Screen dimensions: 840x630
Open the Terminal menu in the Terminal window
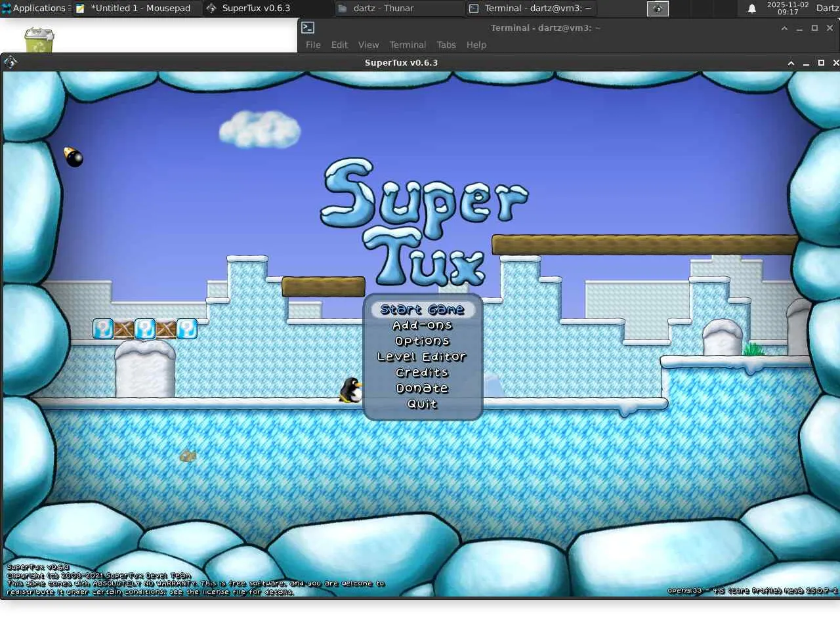pos(408,45)
